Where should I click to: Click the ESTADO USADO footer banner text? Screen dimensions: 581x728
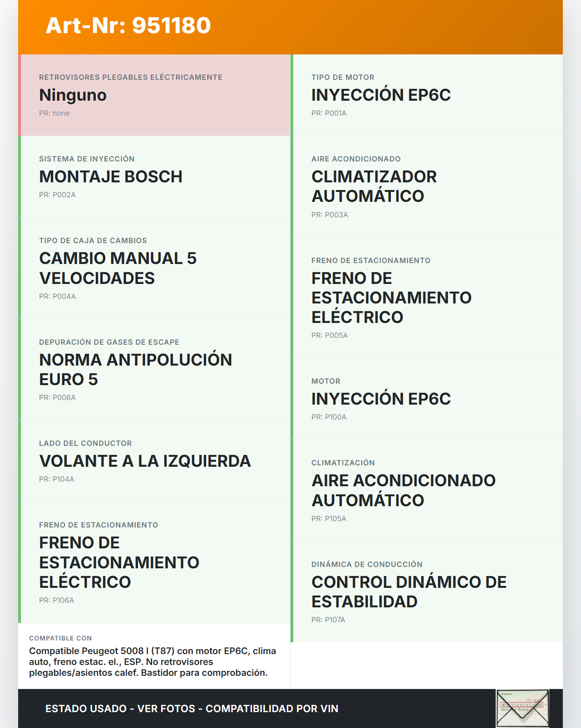click(x=192, y=708)
